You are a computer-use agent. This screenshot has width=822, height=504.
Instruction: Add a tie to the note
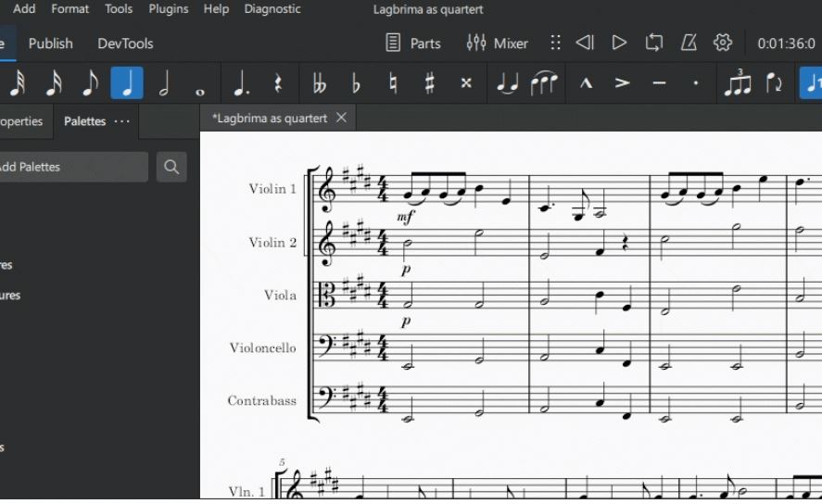click(507, 83)
